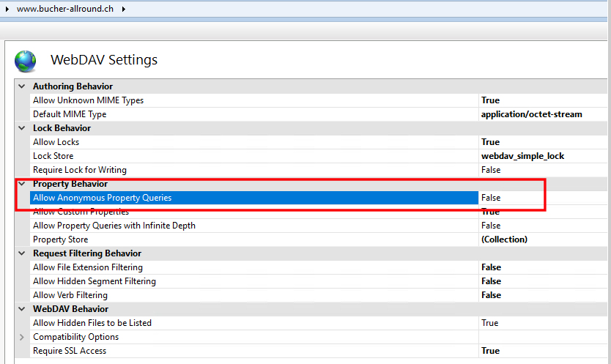Open the breadcrumb arrow after www.bucher-allround.ch
Viewport: 611px width, 364px height.
pyautogui.click(x=123, y=9)
